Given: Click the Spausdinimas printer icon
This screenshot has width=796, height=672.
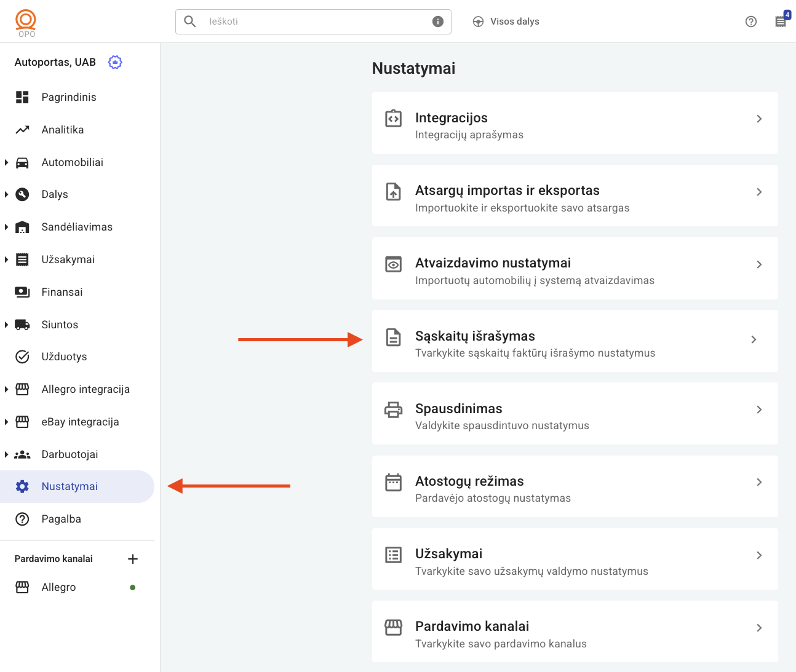Looking at the screenshot, I should [x=393, y=409].
